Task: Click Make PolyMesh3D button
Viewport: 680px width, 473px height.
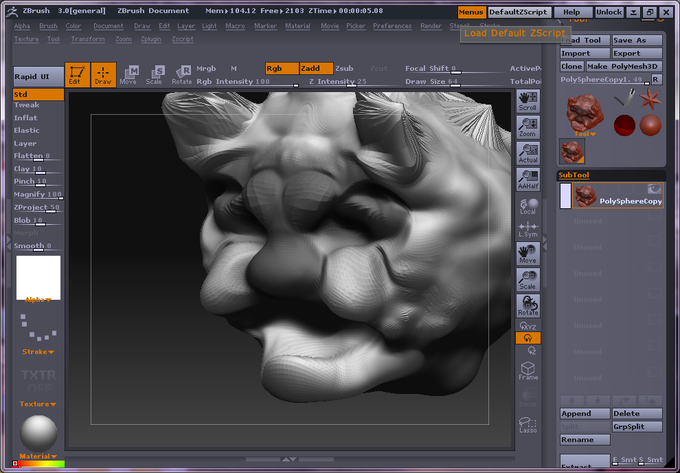Action: point(624,66)
